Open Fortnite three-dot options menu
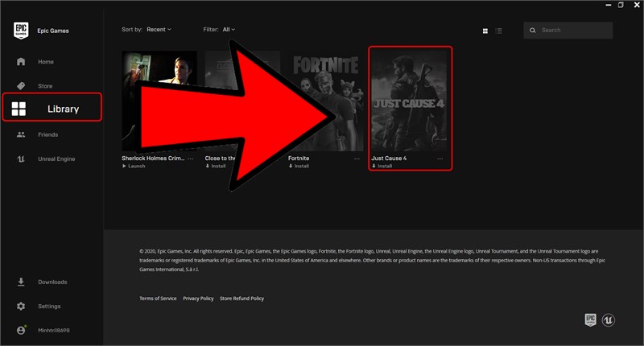Screen dimensions: 644x346 pos(357,159)
